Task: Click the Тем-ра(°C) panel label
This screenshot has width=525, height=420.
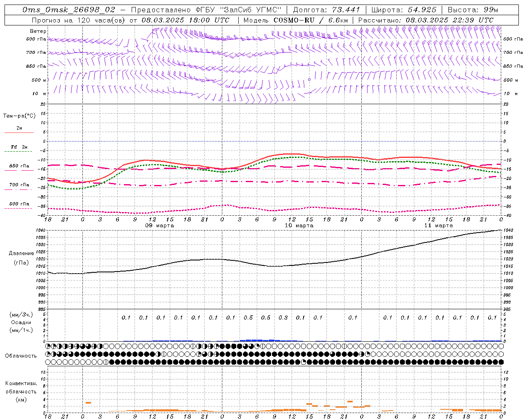Action: click(19, 116)
